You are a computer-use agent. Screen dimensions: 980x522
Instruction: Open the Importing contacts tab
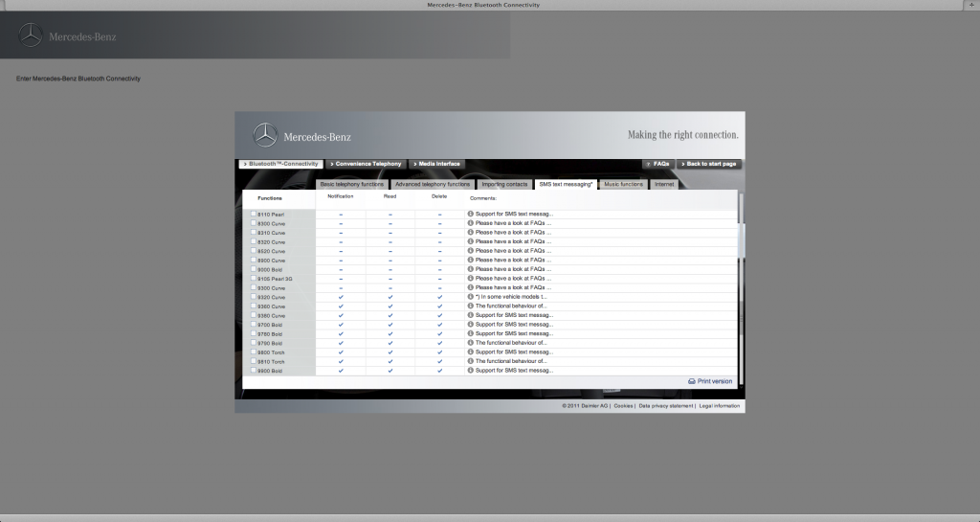point(505,185)
